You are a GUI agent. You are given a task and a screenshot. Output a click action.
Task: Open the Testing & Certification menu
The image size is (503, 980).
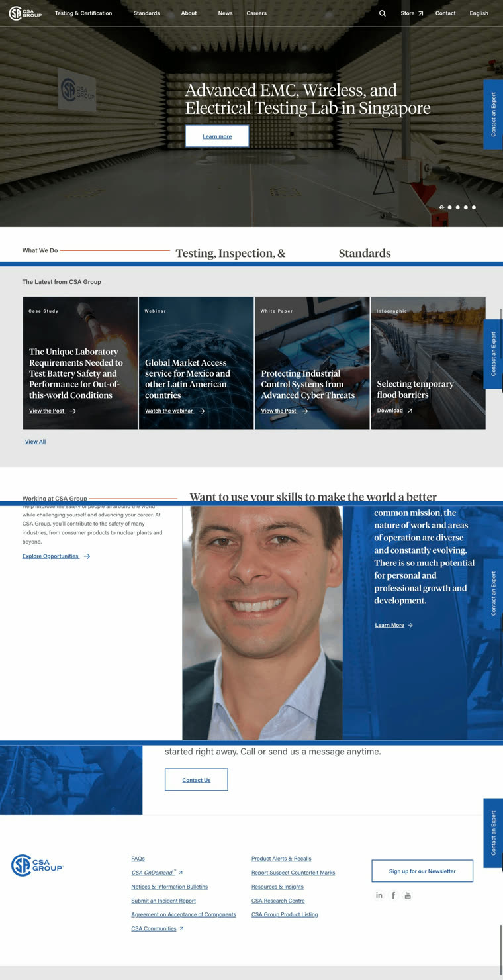[83, 13]
